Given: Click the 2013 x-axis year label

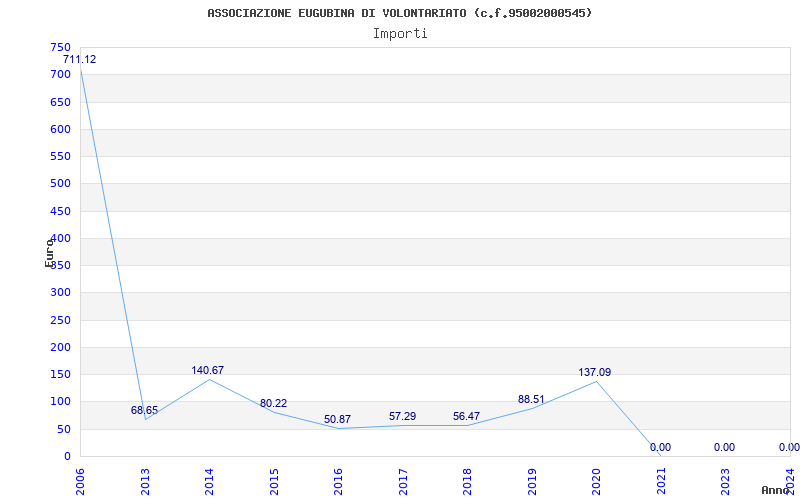Looking at the screenshot, I should pos(145,482).
